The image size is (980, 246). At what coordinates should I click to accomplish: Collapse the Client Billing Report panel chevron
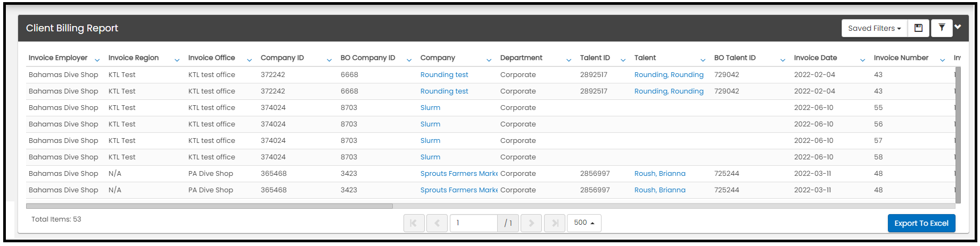tap(958, 27)
